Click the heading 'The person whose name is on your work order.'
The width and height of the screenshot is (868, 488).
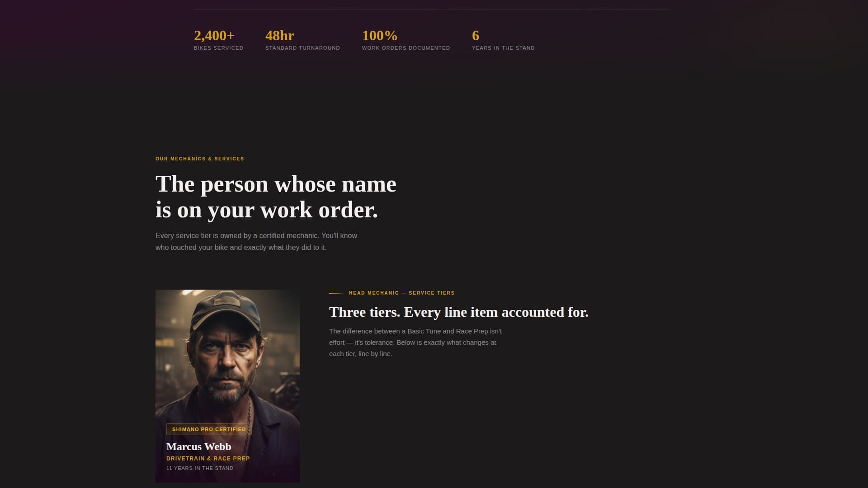(276, 197)
